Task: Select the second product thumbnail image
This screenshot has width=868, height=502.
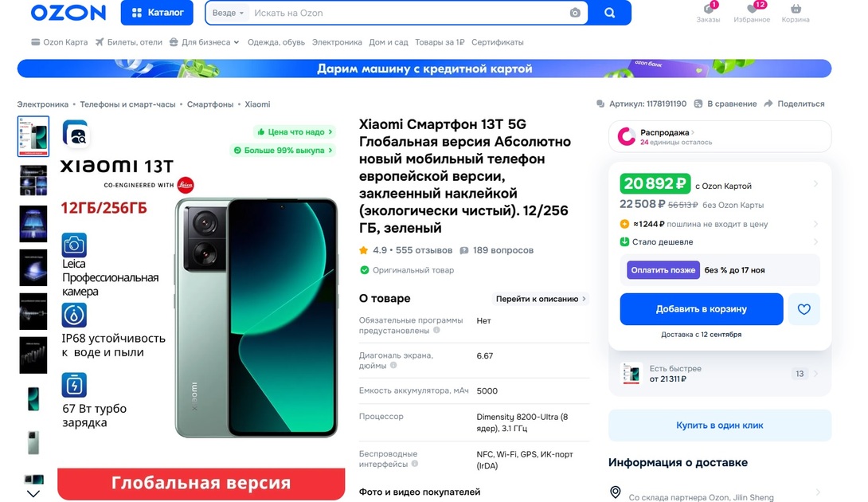Action: pos(33,180)
